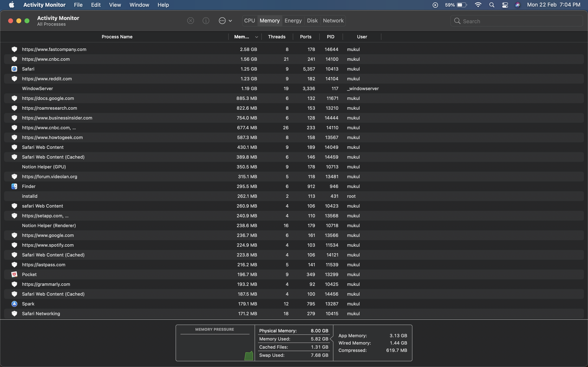588x367 pixels.
Task: Open the battery 59% status menu
Action: 456,5
